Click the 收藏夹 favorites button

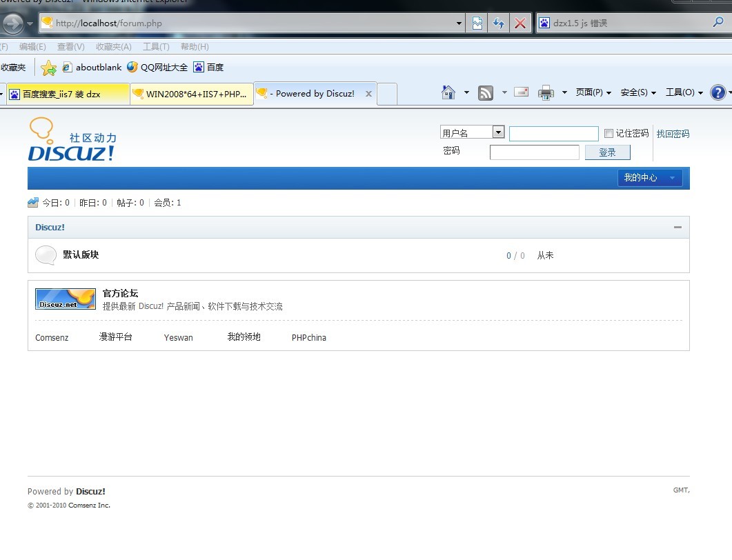[x=13, y=68]
